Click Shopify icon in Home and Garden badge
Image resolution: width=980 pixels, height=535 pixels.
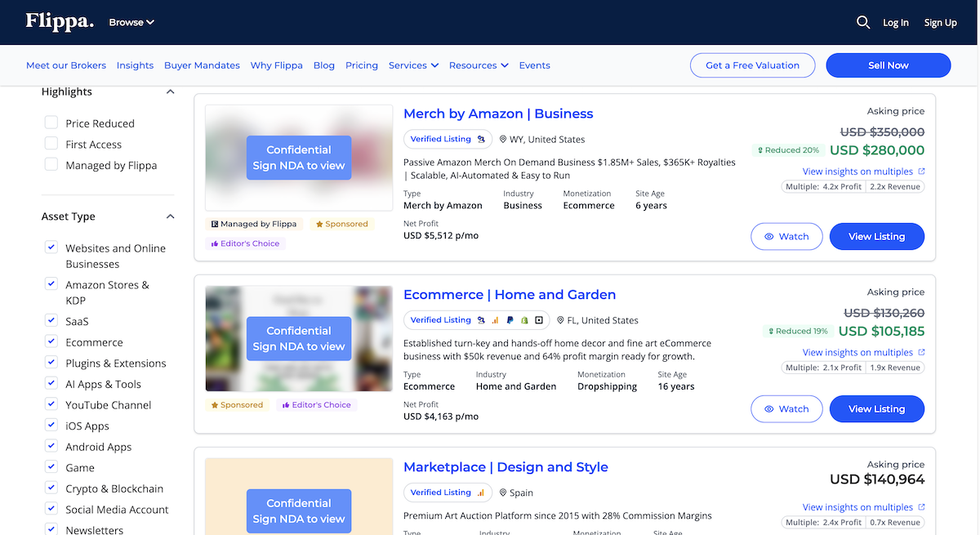524,320
